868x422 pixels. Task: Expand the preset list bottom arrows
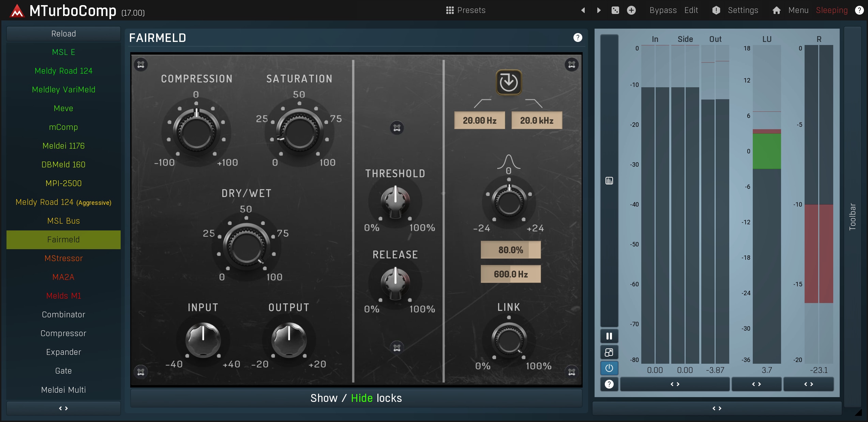click(63, 408)
